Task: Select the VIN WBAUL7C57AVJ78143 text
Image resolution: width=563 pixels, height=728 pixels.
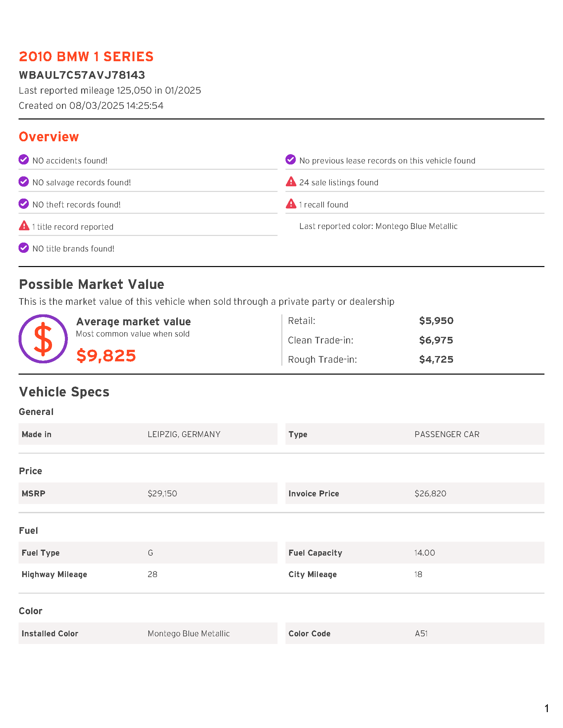Action: pyautogui.click(x=82, y=75)
